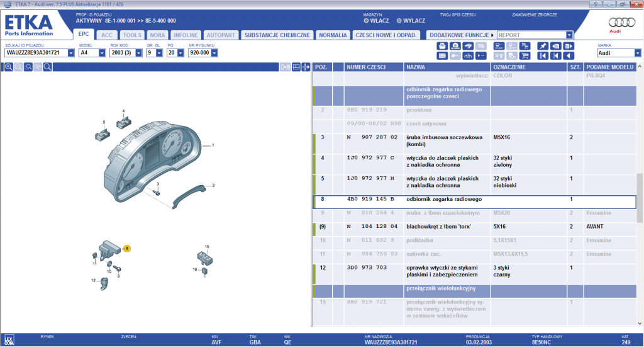Image resolution: width=644 pixels, height=347 pixels.
Task: Click the shopping cart order icon
Action: (525, 55)
